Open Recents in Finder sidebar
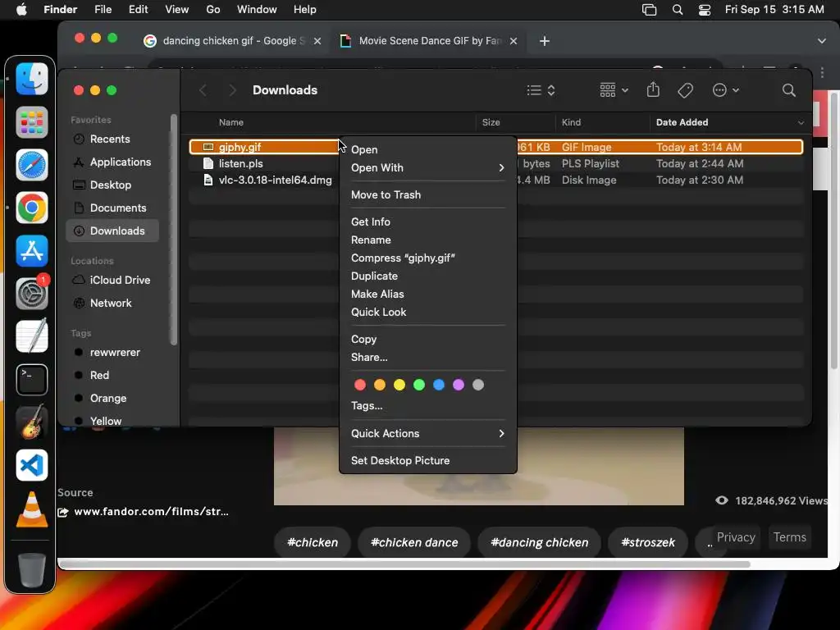This screenshot has width=840, height=630. pyautogui.click(x=112, y=139)
